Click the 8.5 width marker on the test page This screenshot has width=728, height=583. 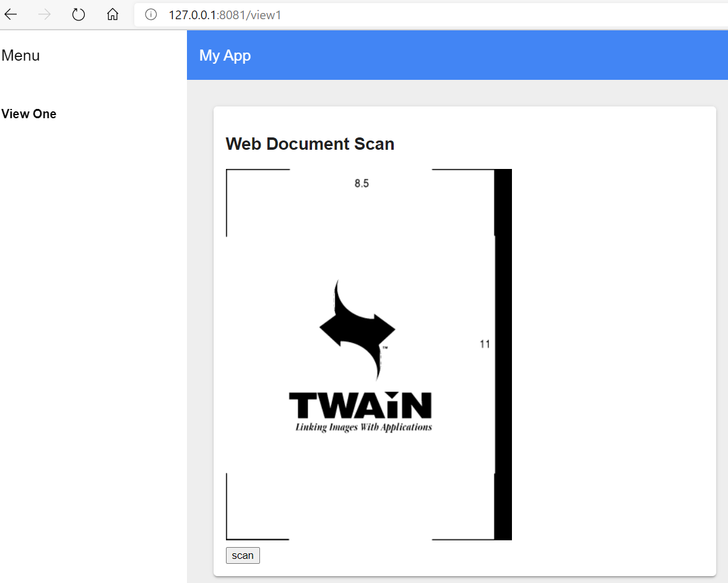point(361,183)
